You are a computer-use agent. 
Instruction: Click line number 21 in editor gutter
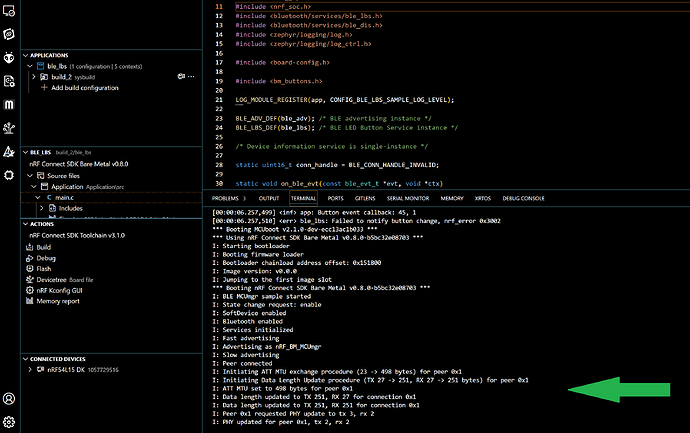(219, 100)
